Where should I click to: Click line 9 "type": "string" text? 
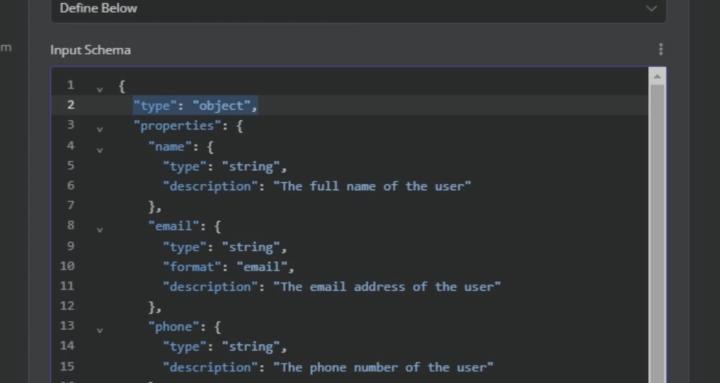(225, 247)
